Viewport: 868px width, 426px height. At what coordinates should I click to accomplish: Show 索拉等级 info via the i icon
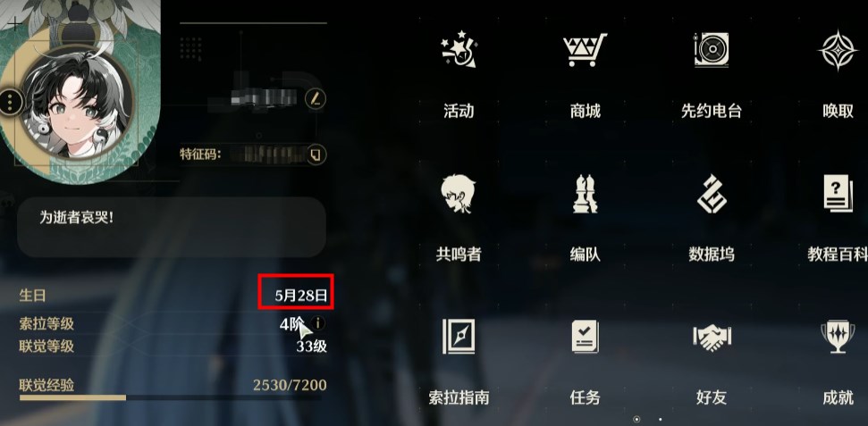(317, 323)
